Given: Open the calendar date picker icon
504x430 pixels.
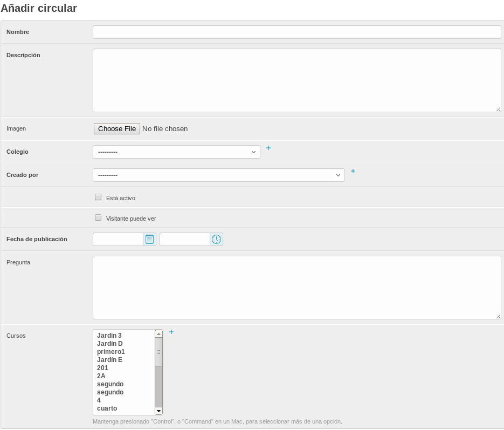Looking at the screenshot, I should 149,240.
